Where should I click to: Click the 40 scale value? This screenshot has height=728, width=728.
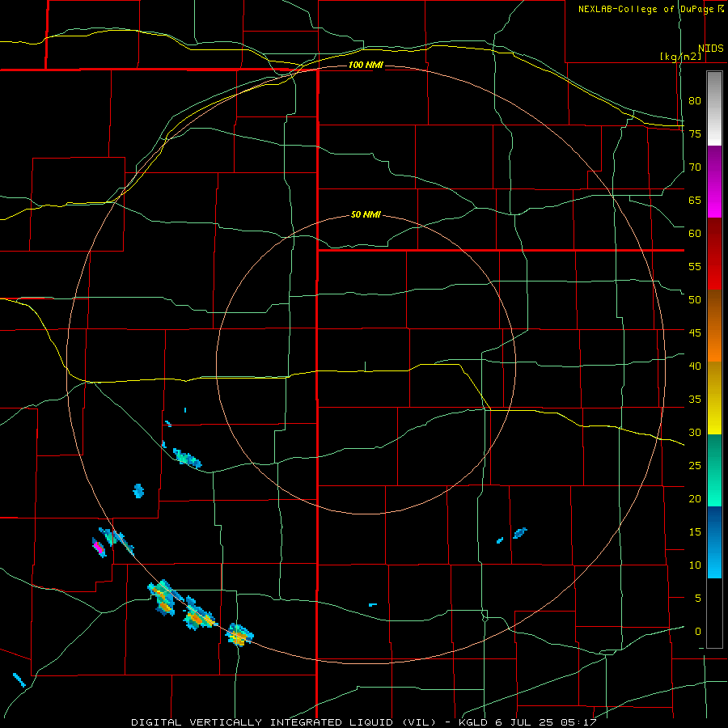click(x=695, y=366)
